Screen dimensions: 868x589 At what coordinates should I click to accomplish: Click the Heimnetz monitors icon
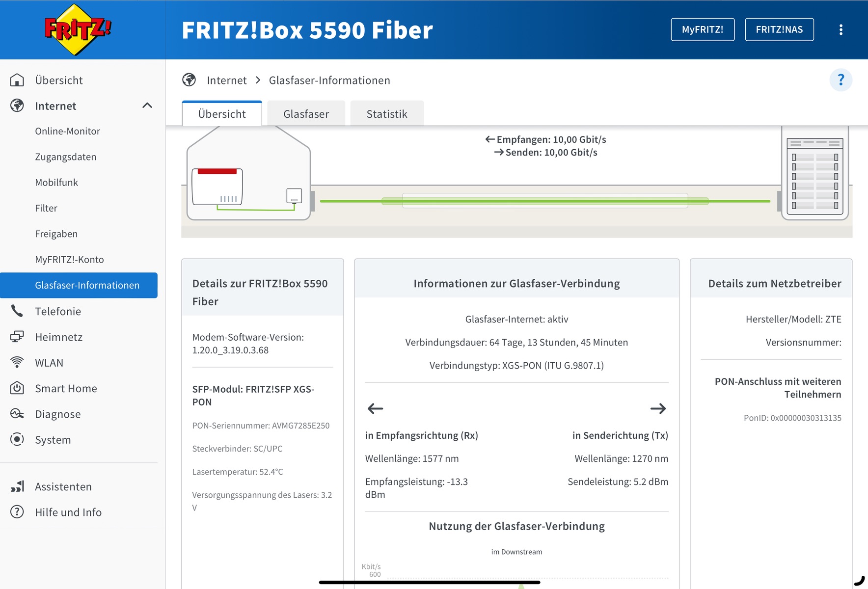(x=17, y=337)
